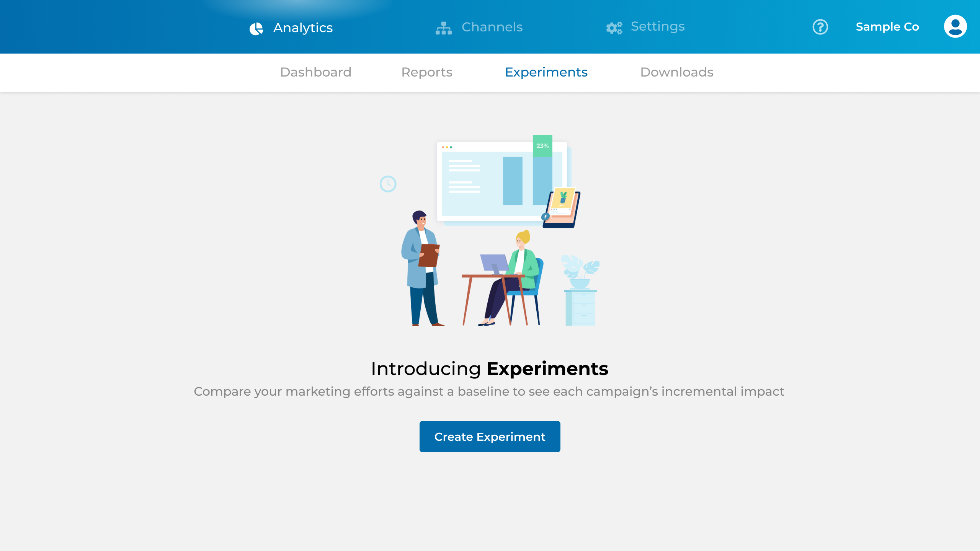Select the Experiments menu item

[546, 72]
